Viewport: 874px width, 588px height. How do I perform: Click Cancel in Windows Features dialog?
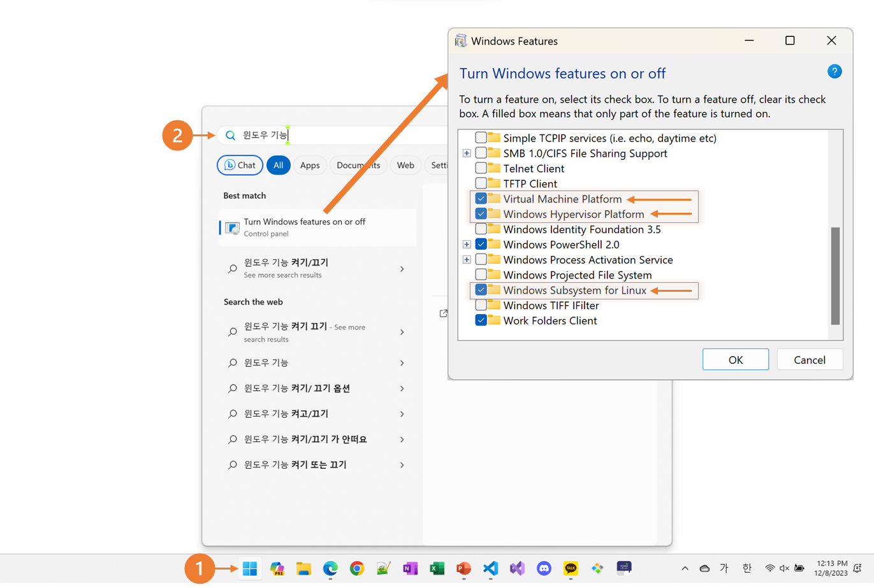tap(810, 359)
